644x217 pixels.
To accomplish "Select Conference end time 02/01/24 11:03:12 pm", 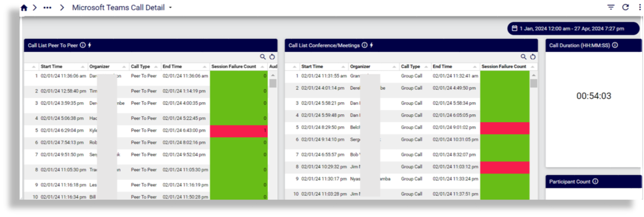I will [x=455, y=167].
